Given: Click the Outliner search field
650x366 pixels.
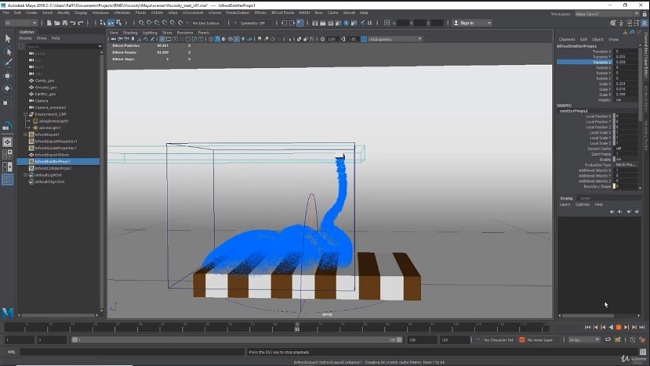Looking at the screenshot, I should point(61,46).
